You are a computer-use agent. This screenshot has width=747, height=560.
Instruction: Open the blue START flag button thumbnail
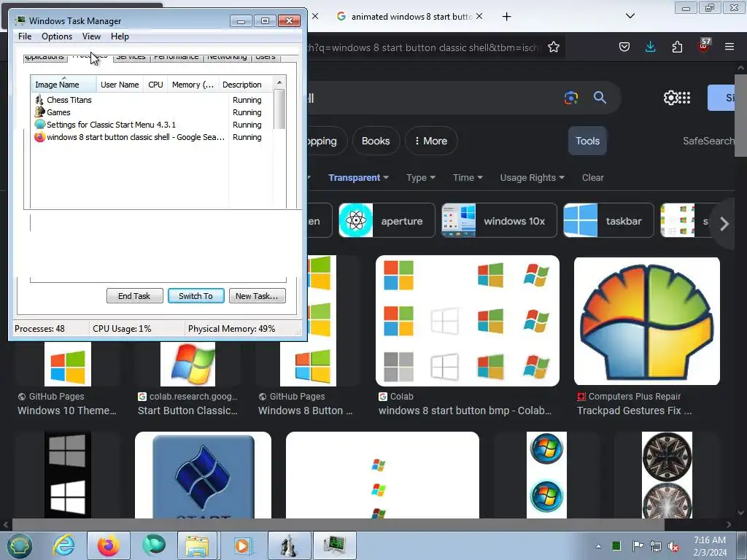point(203,475)
